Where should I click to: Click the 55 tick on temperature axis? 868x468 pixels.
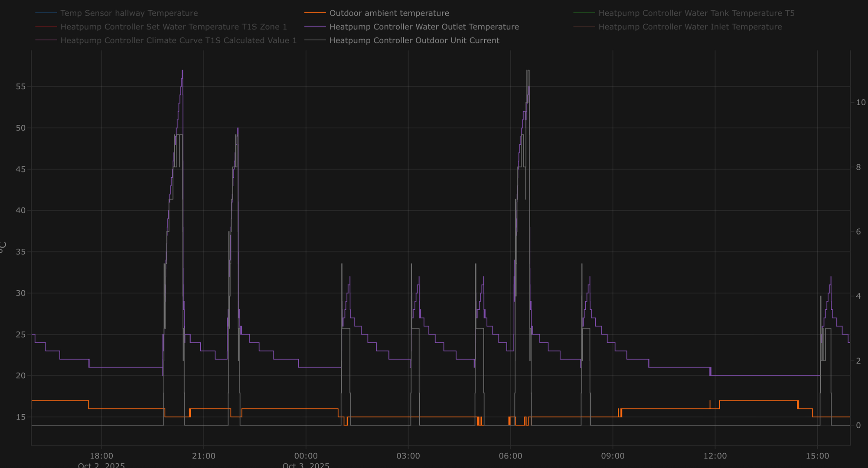[x=21, y=87]
